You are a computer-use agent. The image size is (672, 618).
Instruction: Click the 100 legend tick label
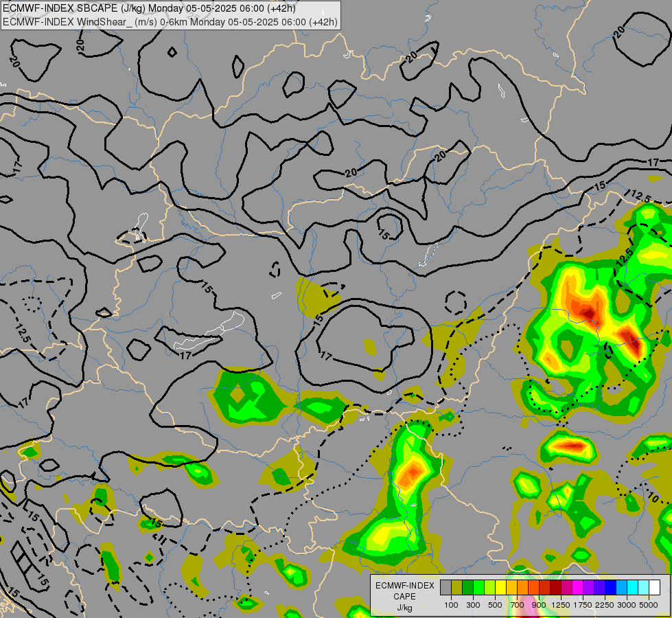tap(451, 605)
